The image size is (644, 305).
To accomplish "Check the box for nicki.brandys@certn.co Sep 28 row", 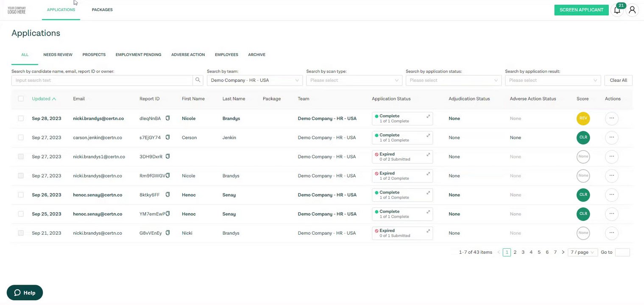I will 21,119.
